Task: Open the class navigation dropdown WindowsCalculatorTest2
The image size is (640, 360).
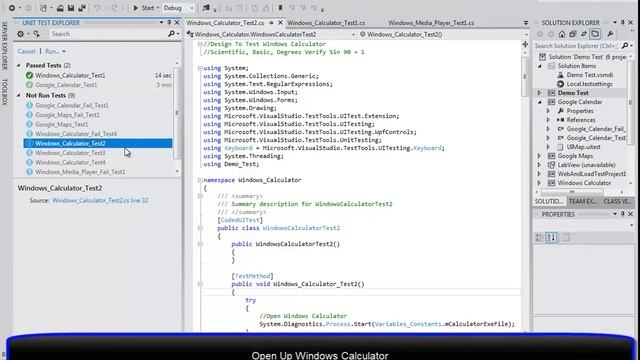Action: tap(271, 35)
